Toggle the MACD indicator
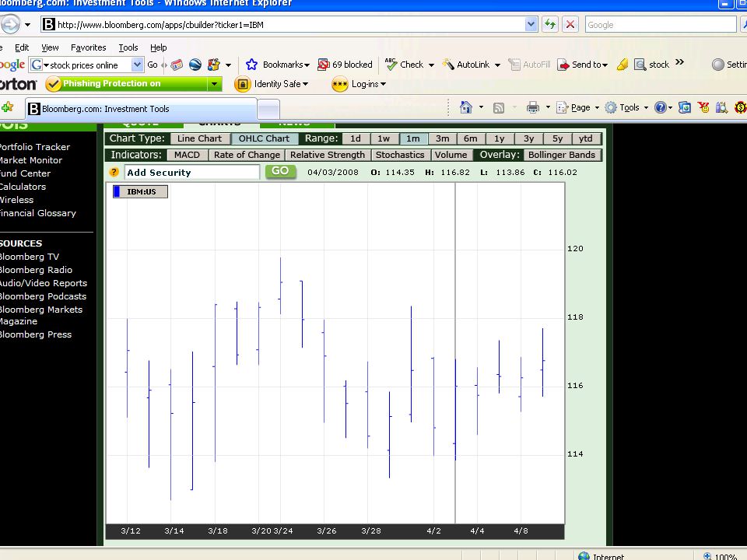 click(x=188, y=155)
